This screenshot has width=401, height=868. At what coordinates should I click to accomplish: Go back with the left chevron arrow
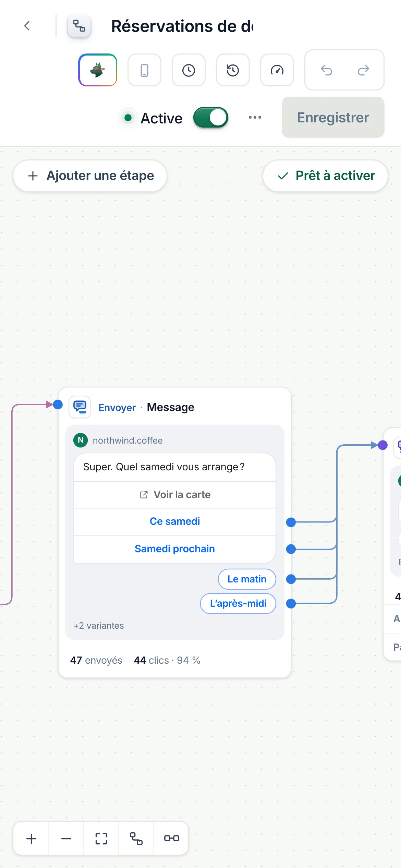[x=27, y=26]
